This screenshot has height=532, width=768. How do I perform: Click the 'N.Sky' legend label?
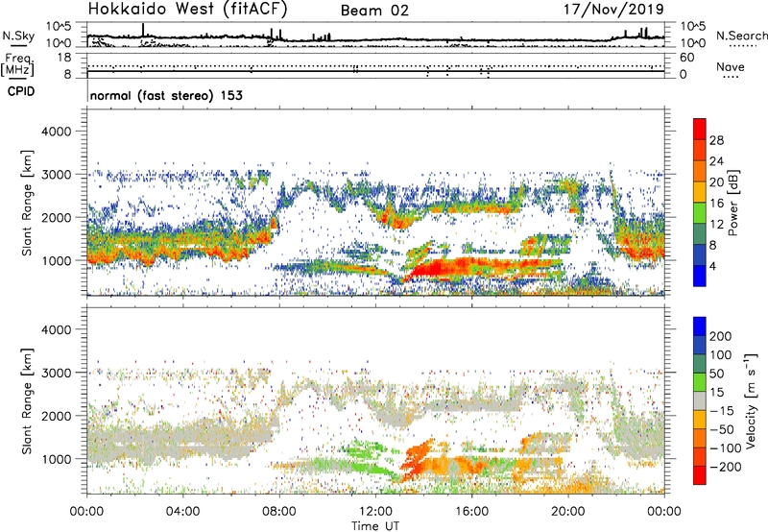click(18, 36)
